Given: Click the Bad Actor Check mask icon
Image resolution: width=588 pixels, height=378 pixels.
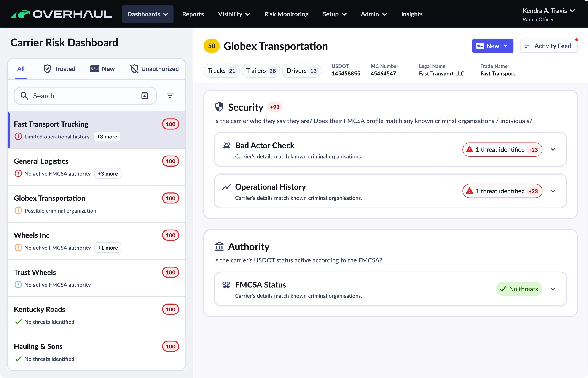Looking at the screenshot, I should point(226,146).
